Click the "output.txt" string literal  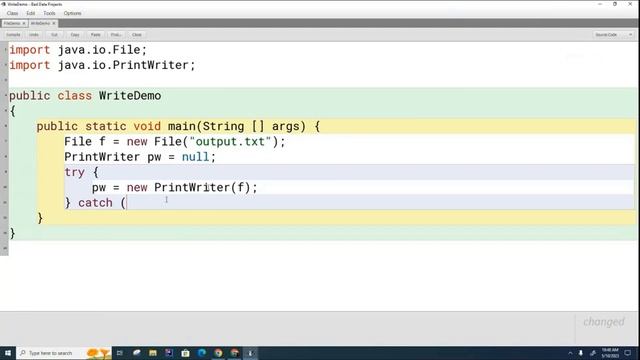(230, 142)
